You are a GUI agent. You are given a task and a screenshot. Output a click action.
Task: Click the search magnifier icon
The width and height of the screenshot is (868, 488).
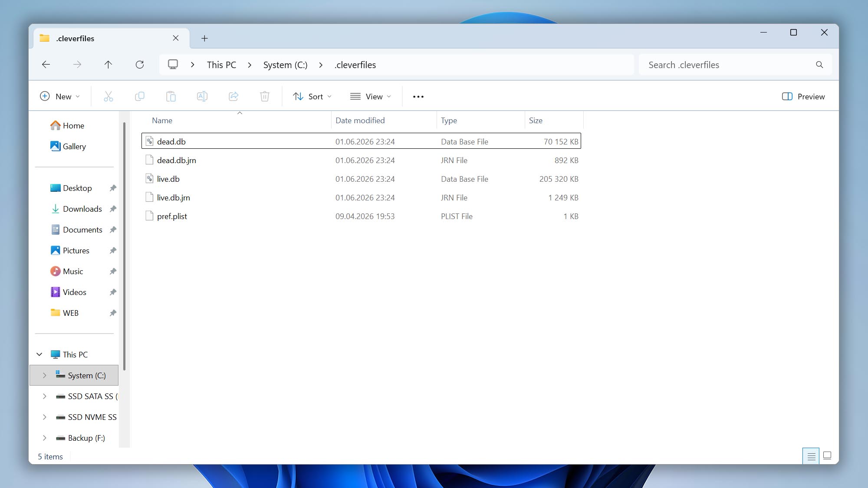pyautogui.click(x=819, y=65)
